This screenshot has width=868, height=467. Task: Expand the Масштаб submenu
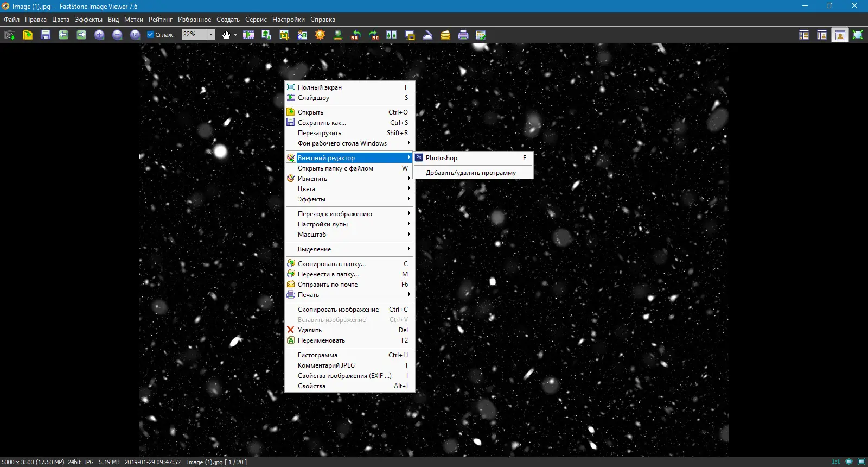click(x=349, y=235)
